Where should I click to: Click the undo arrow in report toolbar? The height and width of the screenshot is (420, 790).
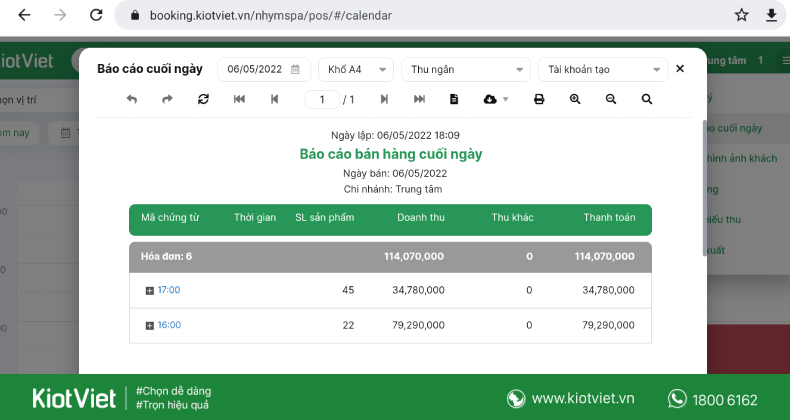point(132,99)
